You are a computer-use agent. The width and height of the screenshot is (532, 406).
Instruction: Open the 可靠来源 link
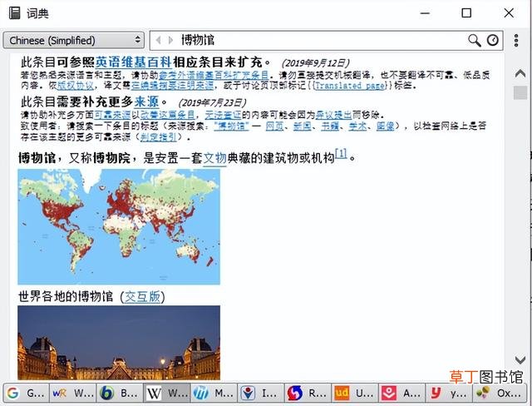112,115
